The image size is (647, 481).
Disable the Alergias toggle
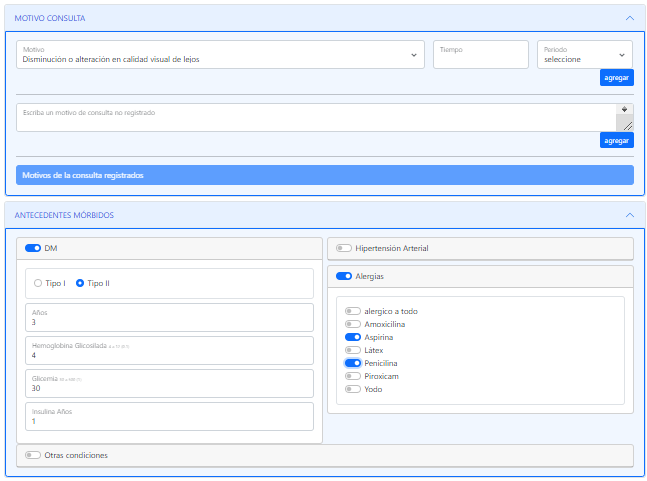click(344, 276)
